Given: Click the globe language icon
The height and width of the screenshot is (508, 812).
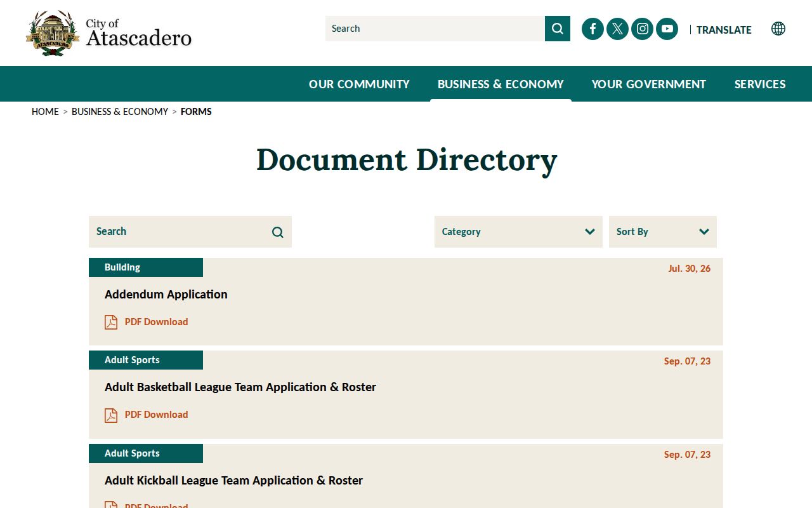Looking at the screenshot, I should (778, 29).
